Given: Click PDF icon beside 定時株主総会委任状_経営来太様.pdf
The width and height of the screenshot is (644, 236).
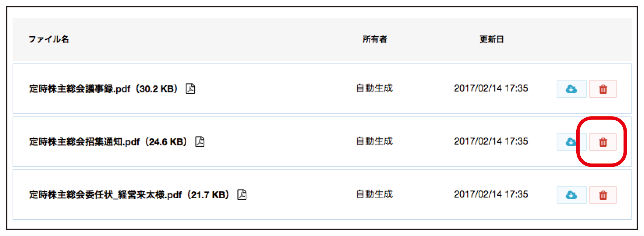Looking at the screenshot, I should point(241,194).
